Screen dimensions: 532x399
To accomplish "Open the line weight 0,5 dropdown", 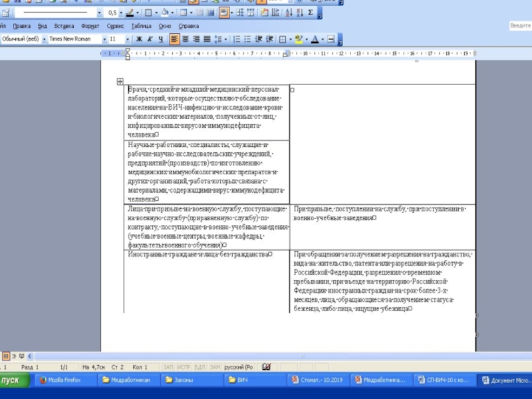I will 121,13.
